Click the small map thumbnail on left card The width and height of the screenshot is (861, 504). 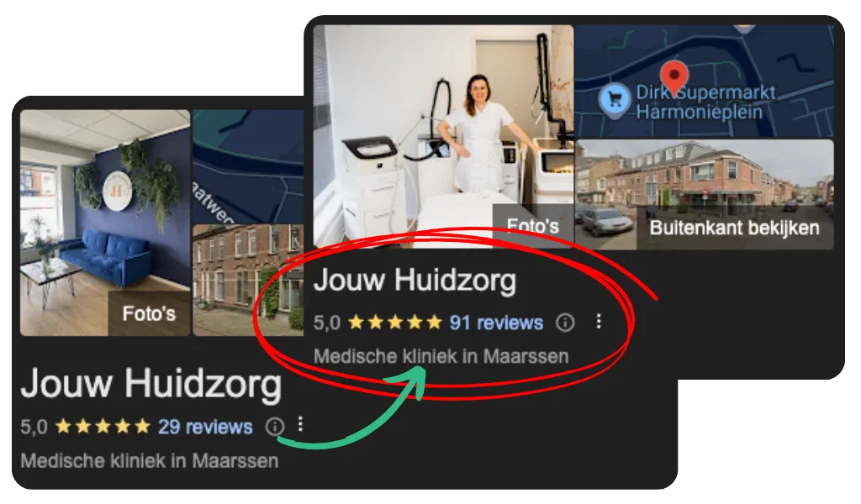coord(248,165)
